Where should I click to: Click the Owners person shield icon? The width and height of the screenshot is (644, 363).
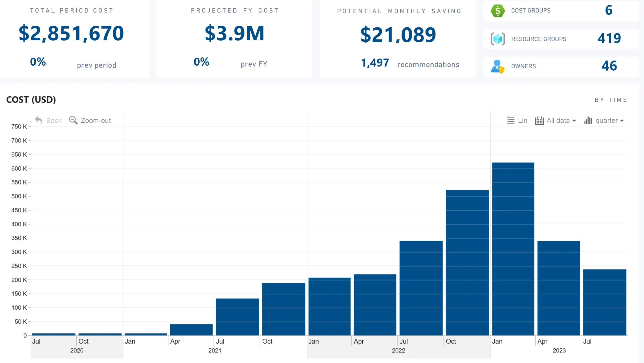coord(498,66)
